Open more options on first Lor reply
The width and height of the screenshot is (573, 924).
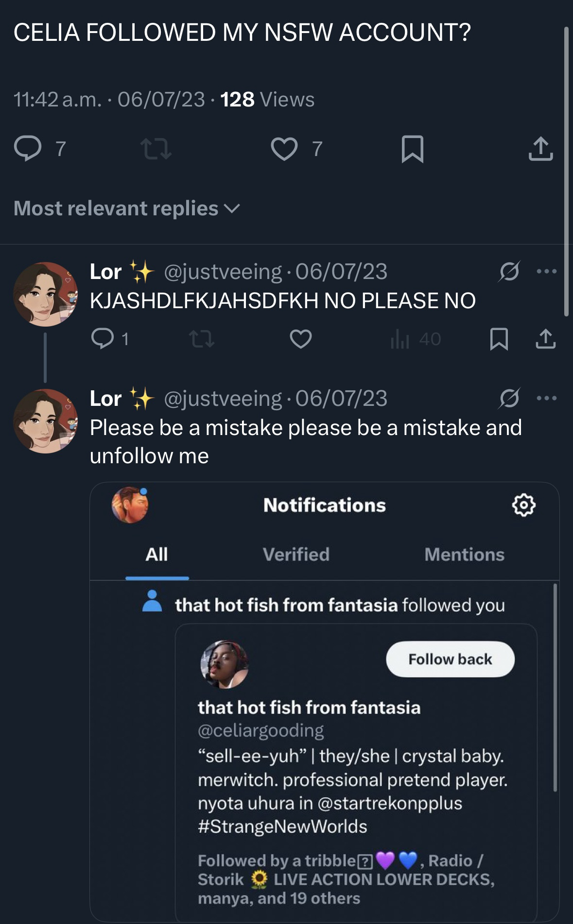coord(547,271)
